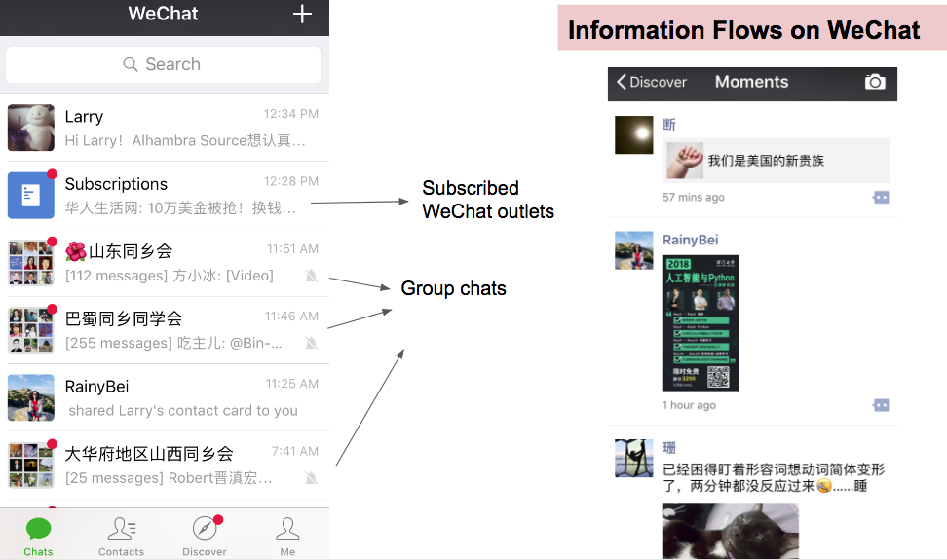This screenshot has width=947, height=560.
Task: Switch to the Discover tab
Action: 205,537
